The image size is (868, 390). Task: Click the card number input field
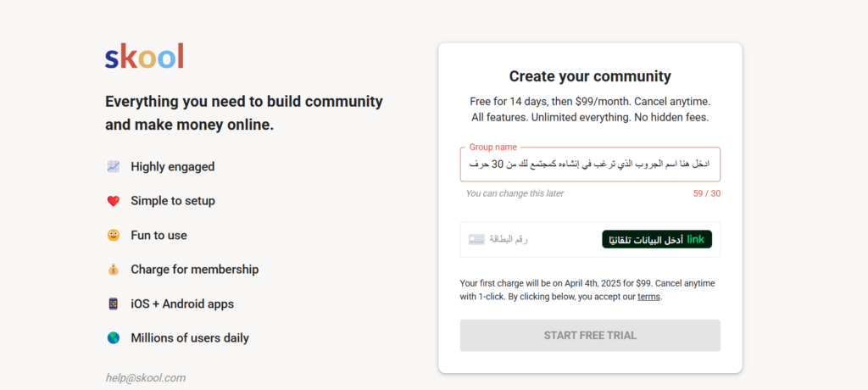tap(590, 239)
